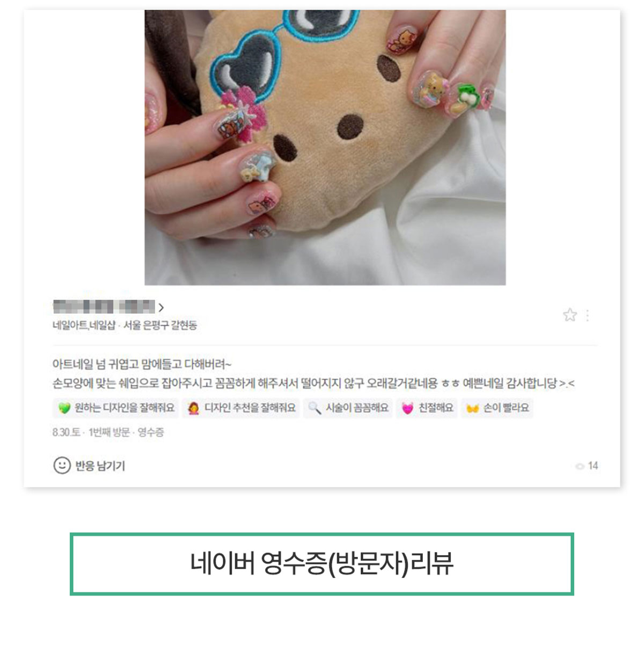644x661 pixels.
Task: Click the pink heart icon on 친절해요
Action: [x=408, y=409]
